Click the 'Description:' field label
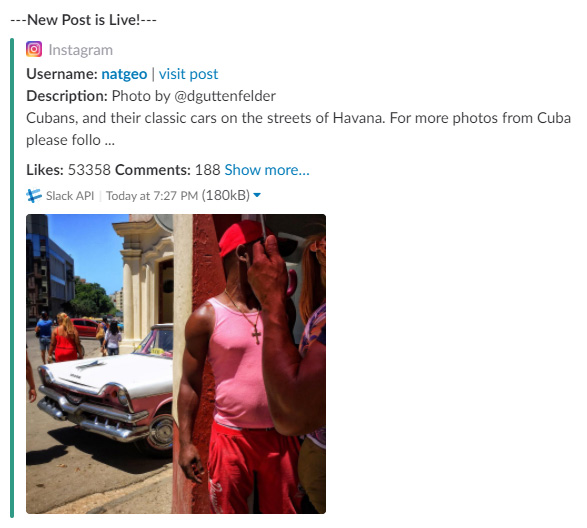Screen dimensions: 587x528 point(67,96)
